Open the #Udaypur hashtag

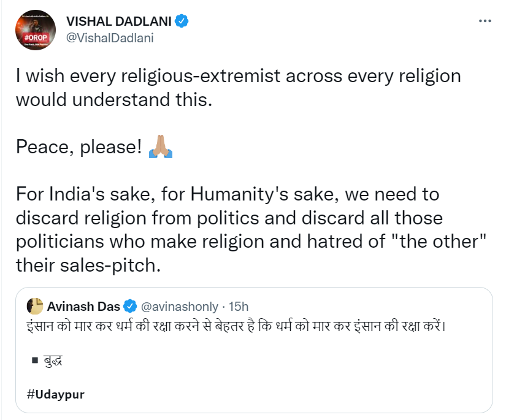pyautogui.click(x=56, y=394)
